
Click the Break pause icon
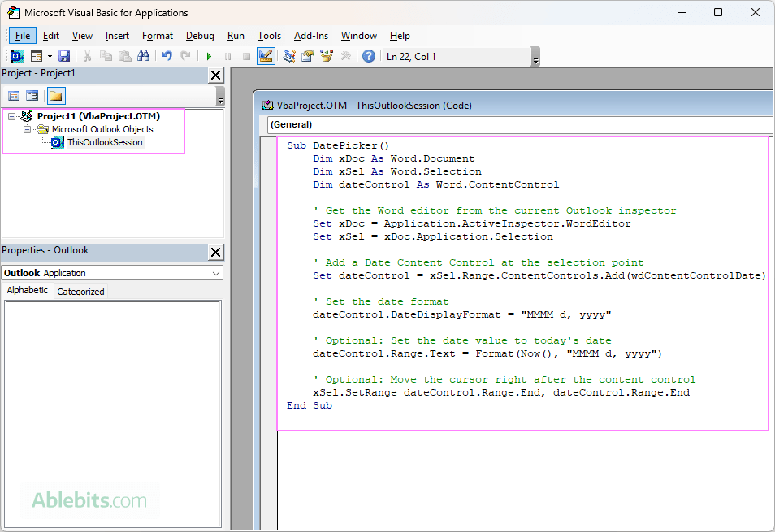(x=227, y=56)
